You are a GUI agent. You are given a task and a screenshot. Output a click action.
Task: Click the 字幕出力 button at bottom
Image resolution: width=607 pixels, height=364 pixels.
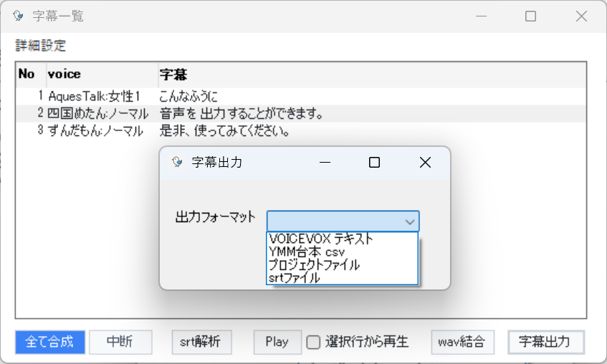tap(546, 342)
